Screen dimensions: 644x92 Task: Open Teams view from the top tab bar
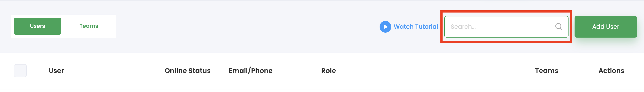pos(89,26)
